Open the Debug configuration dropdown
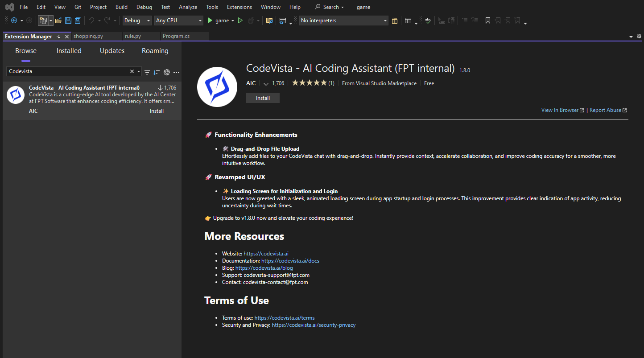Image resolution: width=644 pixels, height=358 pixels. click(x=137, y=21)
